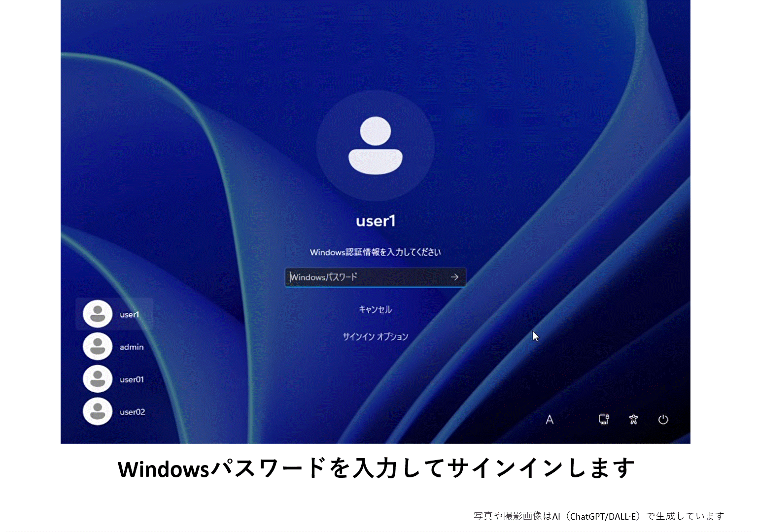Open the power options icon

(663, 419)
